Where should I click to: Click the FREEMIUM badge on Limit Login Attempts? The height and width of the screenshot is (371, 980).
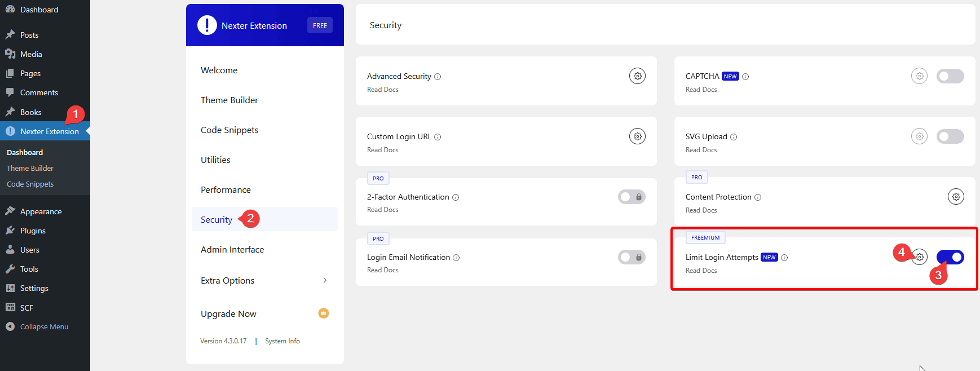(x=705, y=237)
